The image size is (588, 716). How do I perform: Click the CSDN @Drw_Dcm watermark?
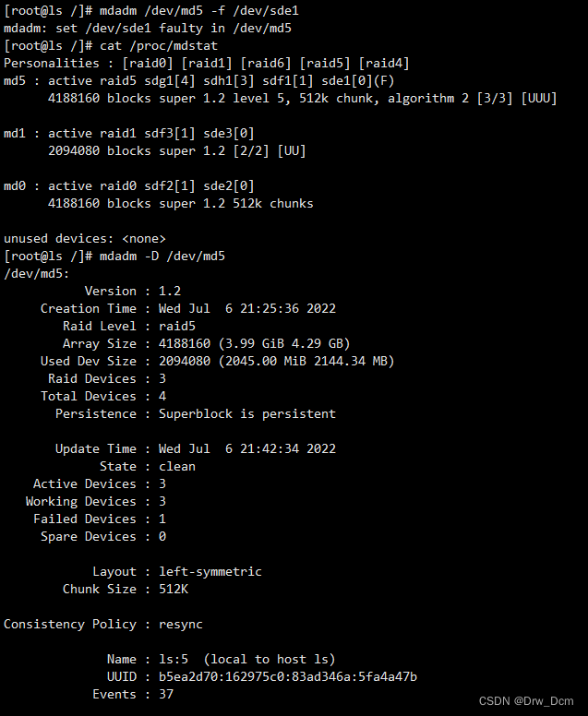click(526, 701)
